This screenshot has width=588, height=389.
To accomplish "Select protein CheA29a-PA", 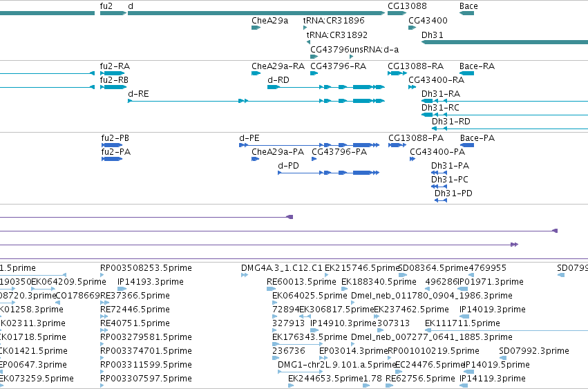I will point(256,159).
